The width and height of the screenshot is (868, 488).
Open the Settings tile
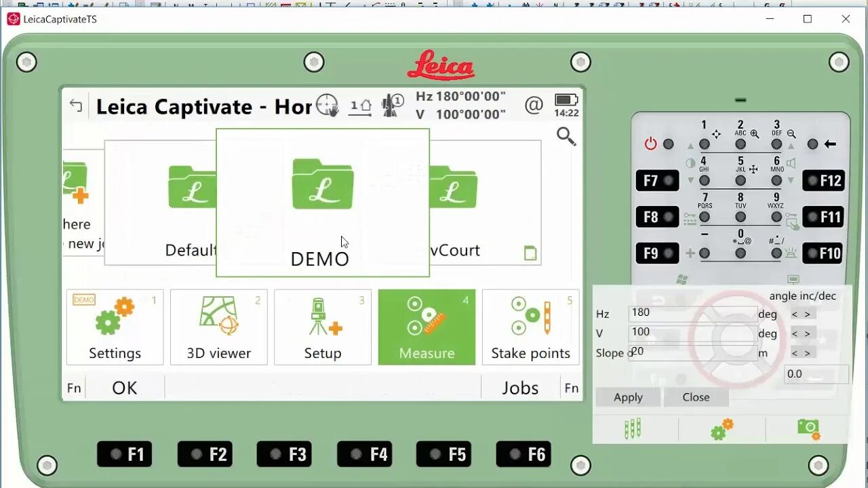coord(115,327)
